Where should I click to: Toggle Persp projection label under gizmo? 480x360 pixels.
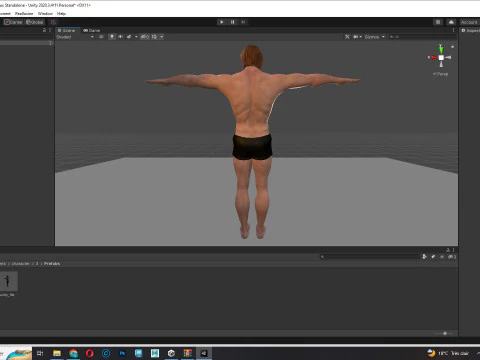440,74
